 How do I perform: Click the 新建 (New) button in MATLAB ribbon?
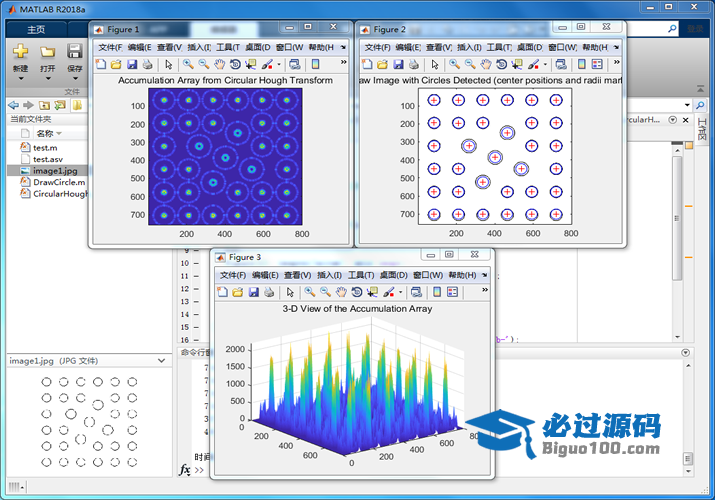20,58
